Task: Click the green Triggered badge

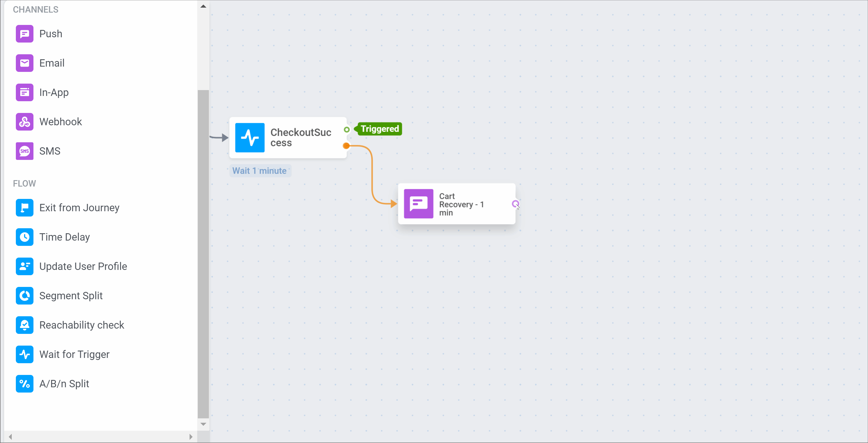Action: point(379,129)
